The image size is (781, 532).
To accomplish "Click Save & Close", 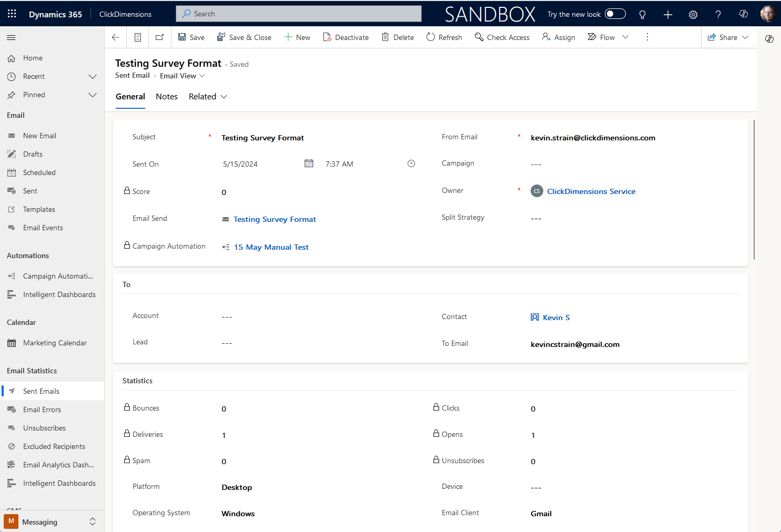I will [245, 37].
